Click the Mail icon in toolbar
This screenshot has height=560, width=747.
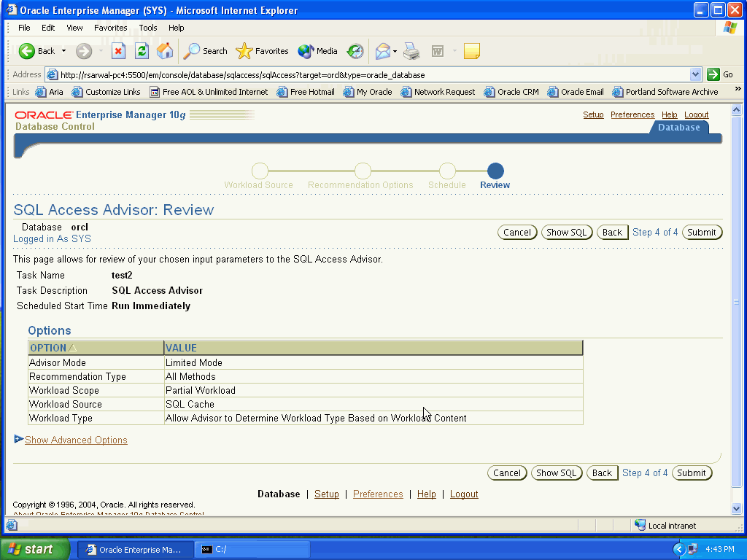(382, 51)
